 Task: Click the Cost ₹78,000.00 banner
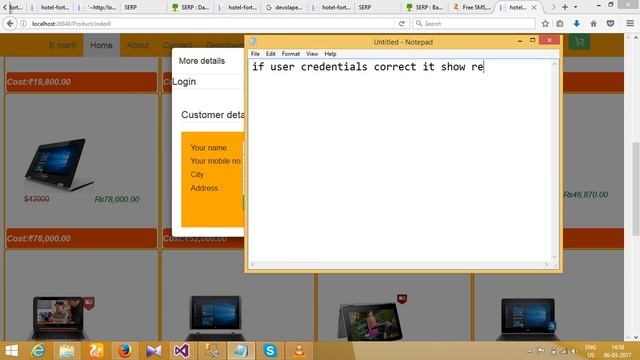pos(81,238)
